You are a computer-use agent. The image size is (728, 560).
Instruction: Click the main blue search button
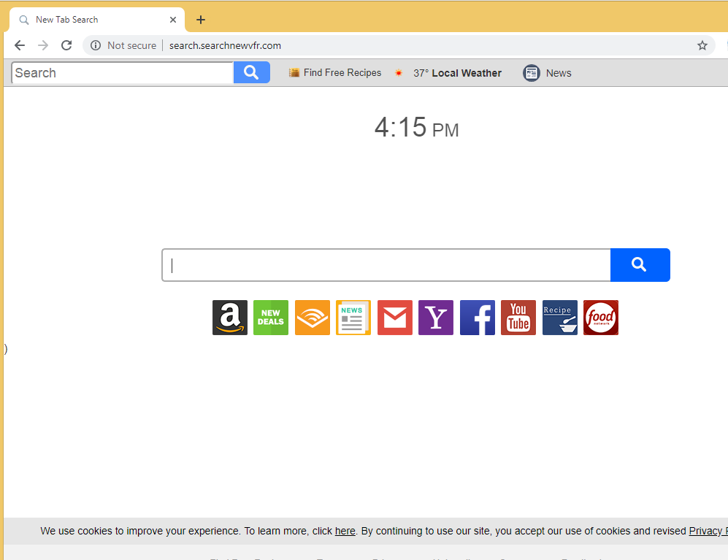click(x=640, y=265)
